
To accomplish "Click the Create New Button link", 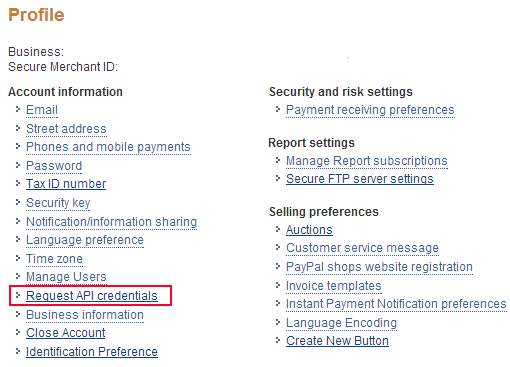I will [337, 341].
